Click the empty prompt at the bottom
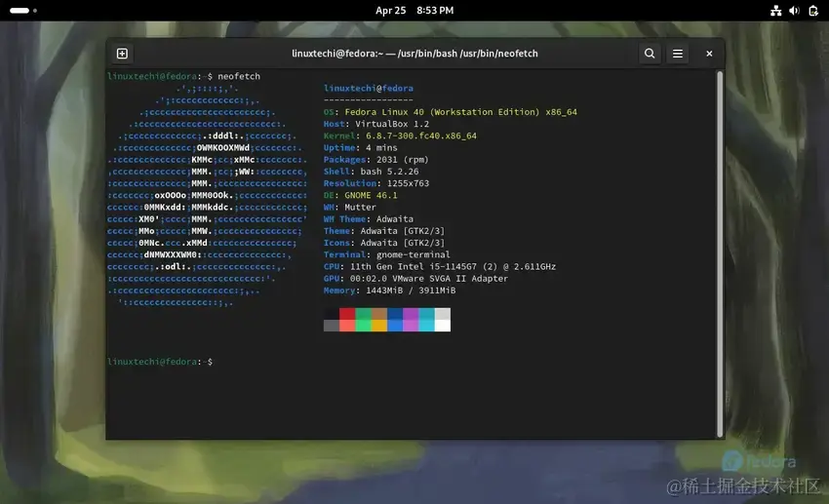The width and height of the screenshot is (829, 504). point(160,362)
